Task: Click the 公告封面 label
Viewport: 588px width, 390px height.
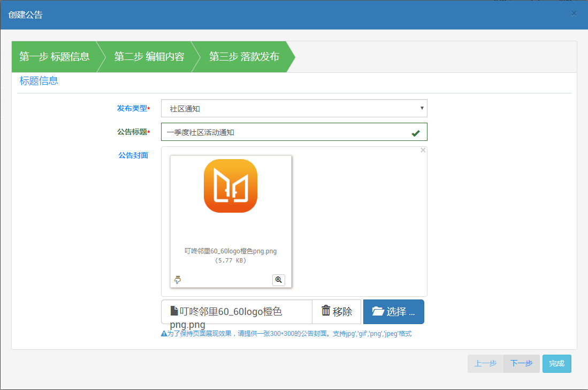Action: (x=133, y=155)
